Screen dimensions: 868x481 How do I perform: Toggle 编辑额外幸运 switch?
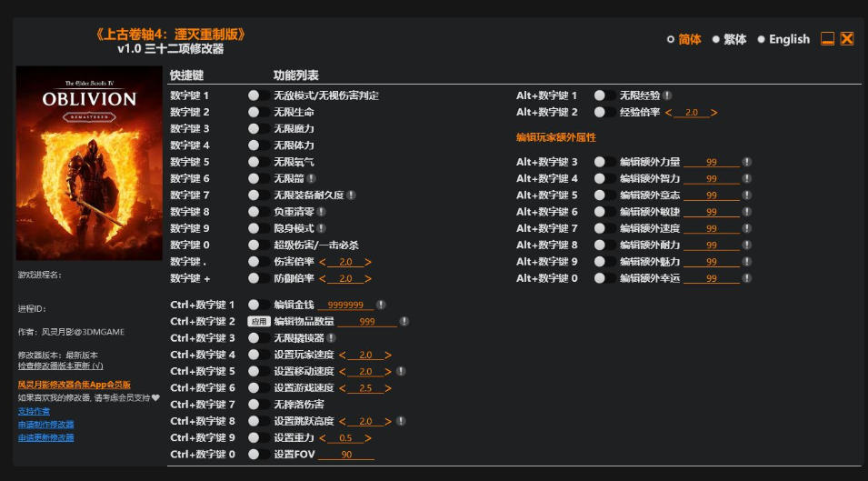point(604,278)
